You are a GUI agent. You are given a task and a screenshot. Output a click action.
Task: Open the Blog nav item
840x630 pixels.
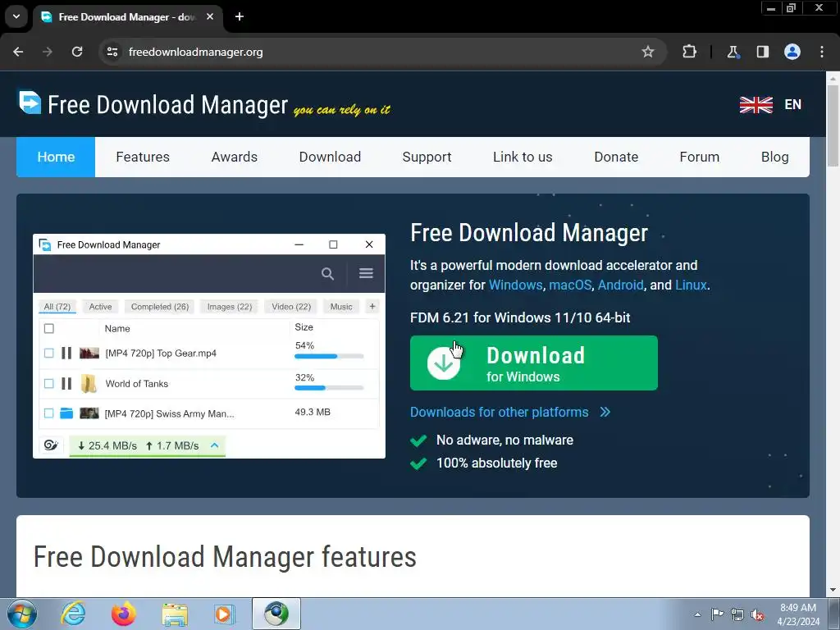[774, 157]
